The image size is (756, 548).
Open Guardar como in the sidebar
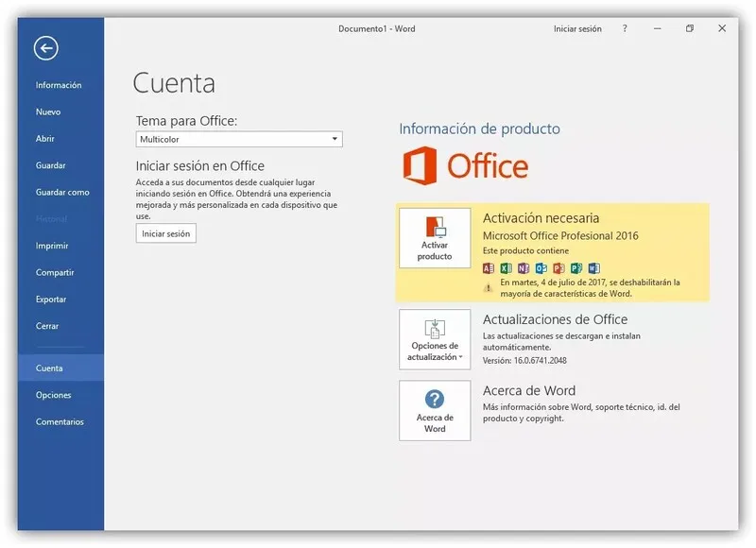[x=60, y=193]
